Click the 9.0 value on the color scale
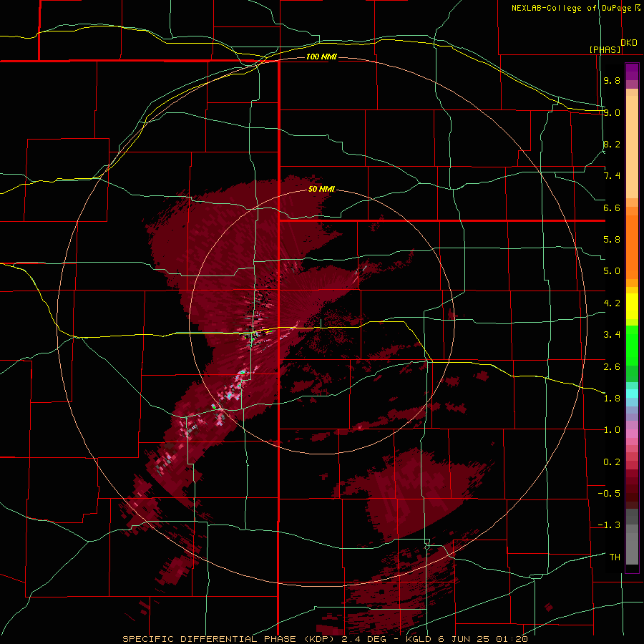The width and height of the screenshot is (644, 644). [x=612, y=112]
